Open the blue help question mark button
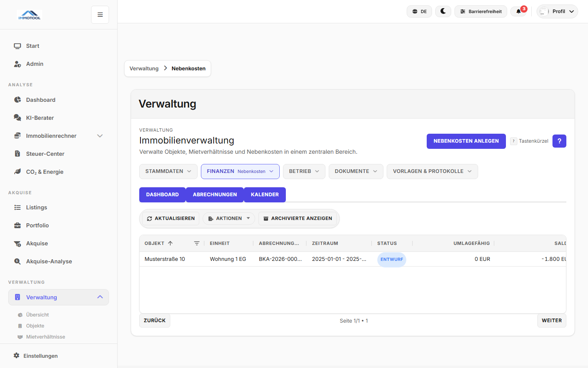The height and width of the screenshot is (368, 588). click(x=559, y=141)
